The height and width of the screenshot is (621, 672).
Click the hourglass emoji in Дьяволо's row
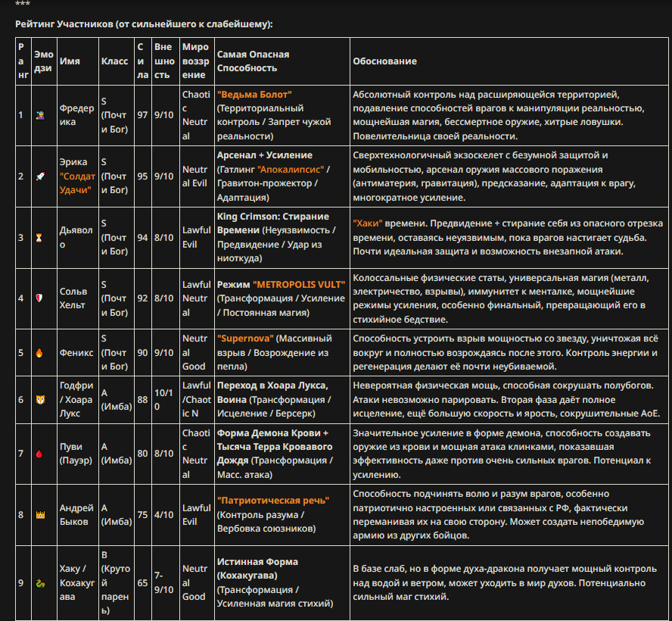pyautogui.click(x=39, y=238)
